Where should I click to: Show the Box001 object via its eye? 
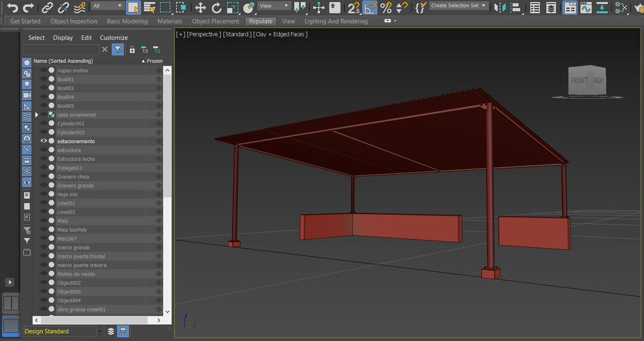coord(43,79)
